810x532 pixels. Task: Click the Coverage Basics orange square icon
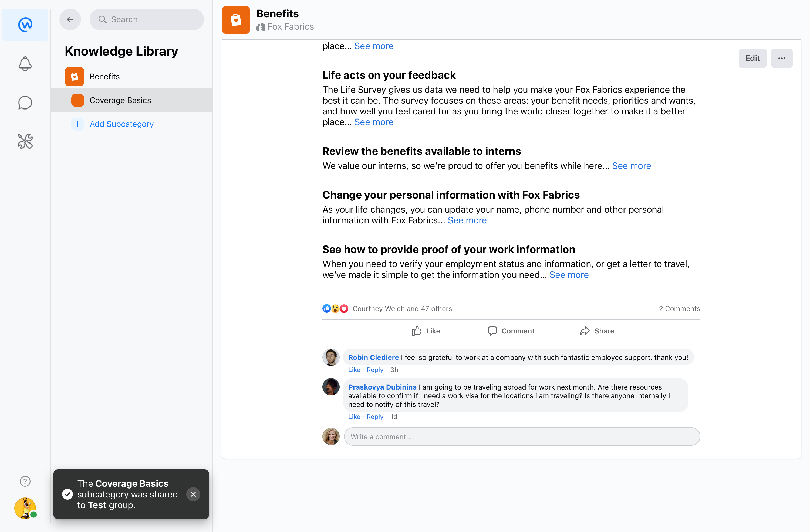tap(77, 100)
